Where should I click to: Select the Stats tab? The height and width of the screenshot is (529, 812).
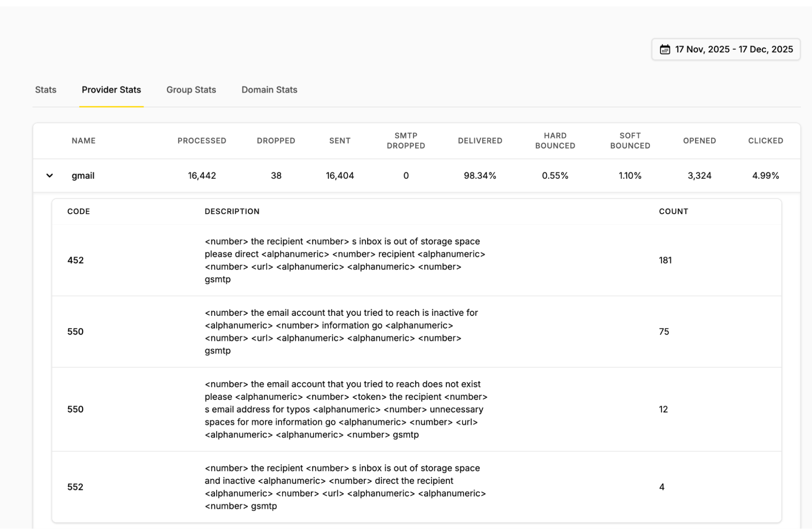pos(45,90)
